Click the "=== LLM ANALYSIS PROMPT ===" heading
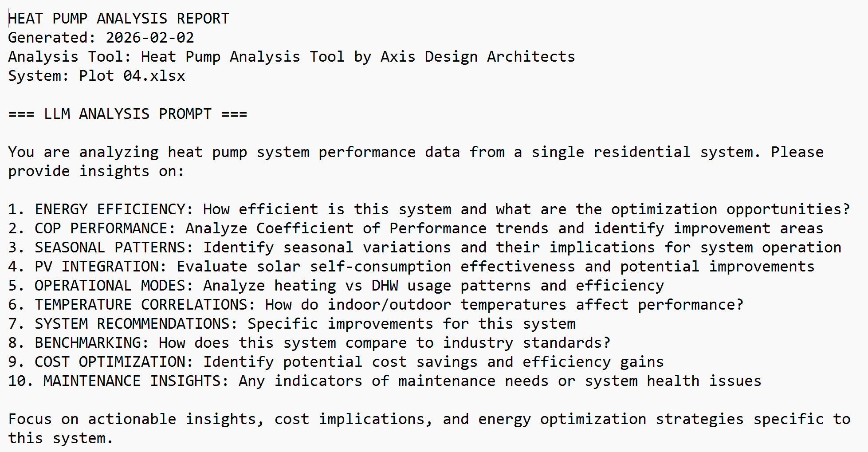This screenshot has height=452, width=868. [128, 114]
